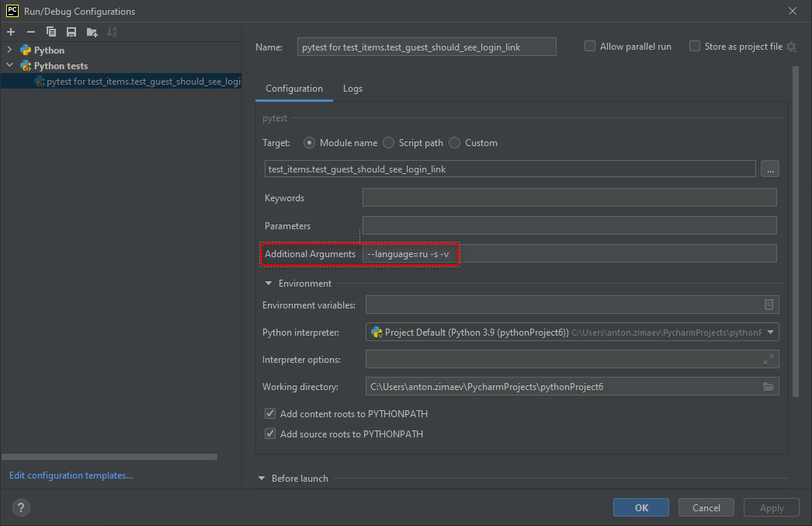Screen dimensions: 812x526
Task: Browse working directory with folder icon
Action: (769, 387)
